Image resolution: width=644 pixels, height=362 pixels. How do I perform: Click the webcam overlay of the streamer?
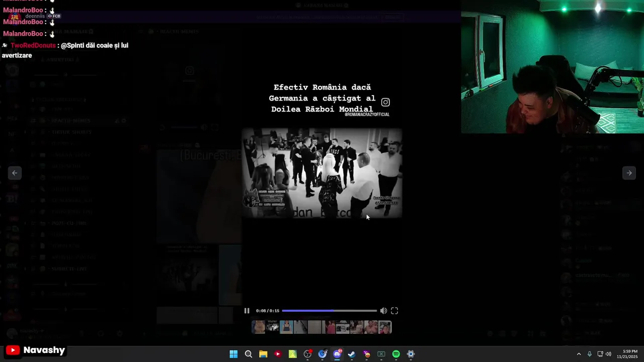(552, 66)
